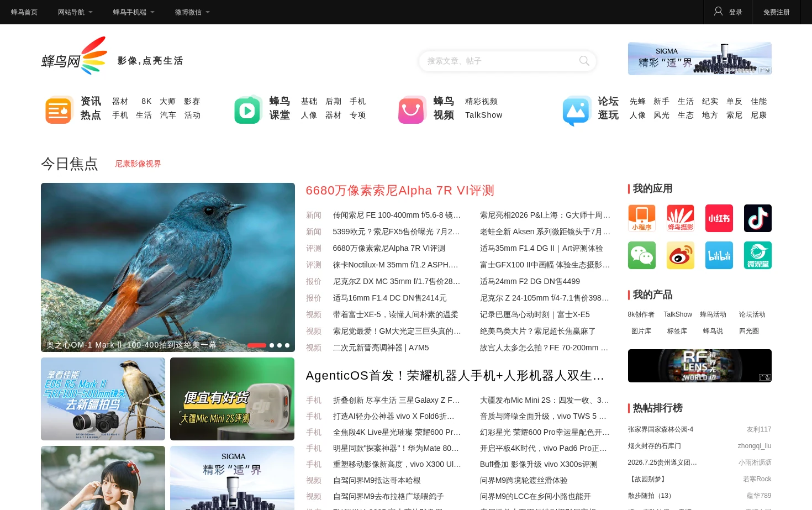Screen dimensions: 812x510
Task: Open article 二次元新晋亮调神器 | A7M5
Action: [381, 348]
